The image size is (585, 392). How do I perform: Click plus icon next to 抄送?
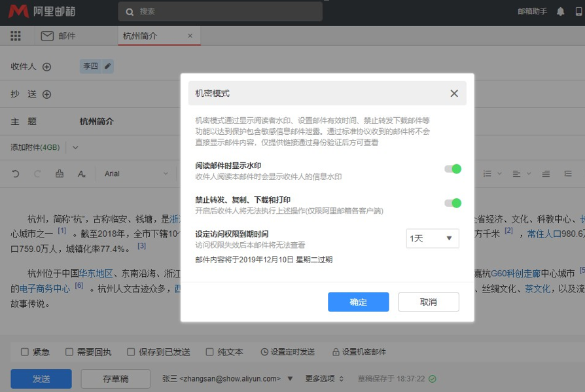(46, 94)
